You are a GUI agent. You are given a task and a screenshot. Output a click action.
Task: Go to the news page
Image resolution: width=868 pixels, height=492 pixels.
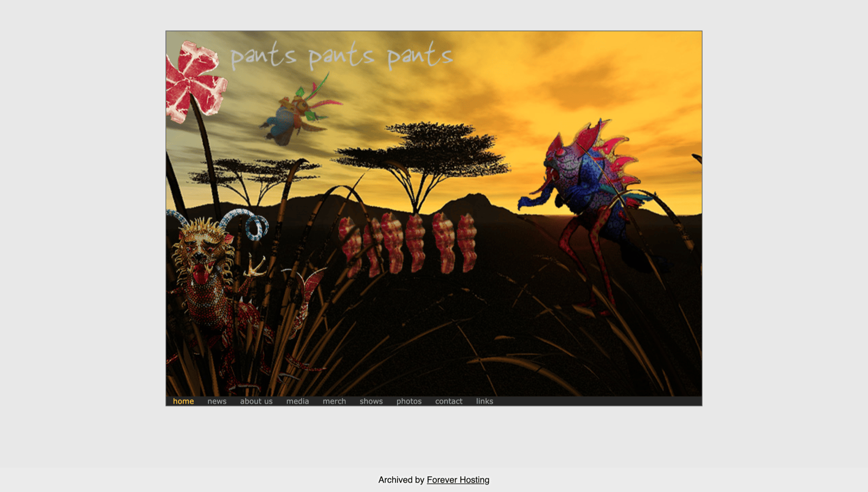(x=217, y=401)
